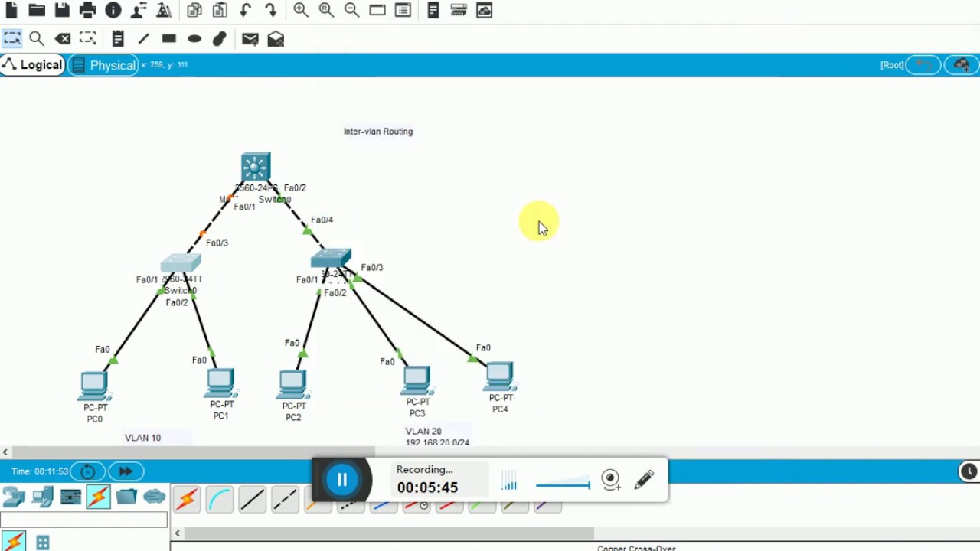This screenshot has height=551, width=980.
Task: Pick automatic connection type cable
Action: pos(186,500)
